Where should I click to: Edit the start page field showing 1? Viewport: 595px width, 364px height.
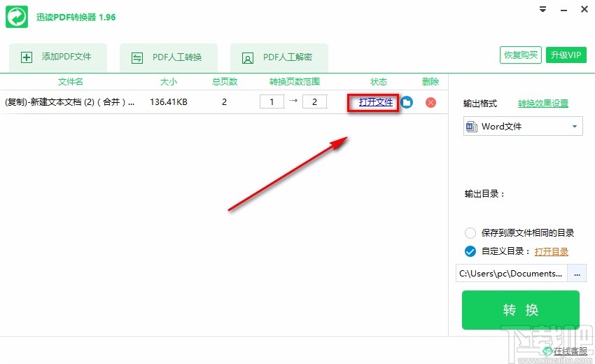[x=272, y=101]
